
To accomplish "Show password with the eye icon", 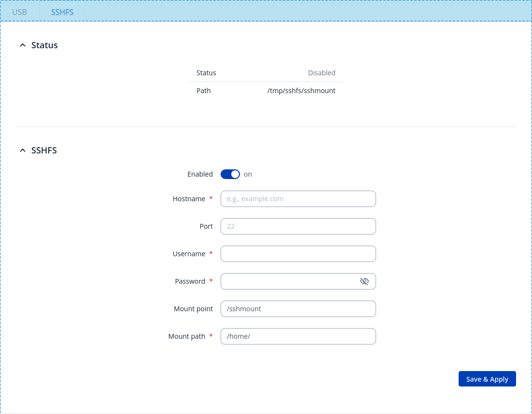I will point(364,281).
